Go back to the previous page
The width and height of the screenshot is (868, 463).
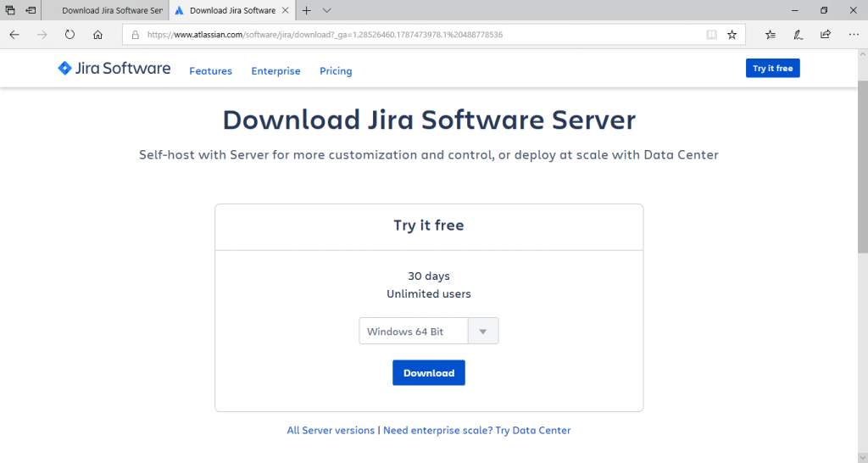click(14, 34)
